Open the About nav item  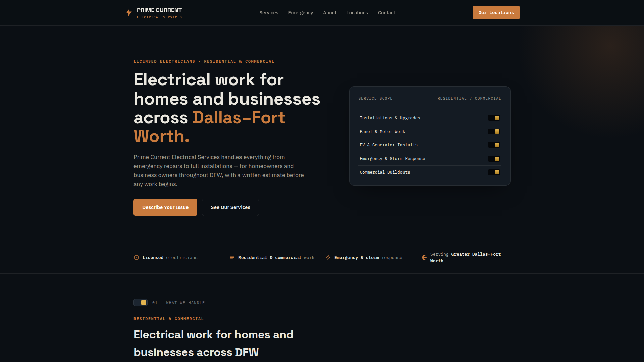click(x=330, y=13)
